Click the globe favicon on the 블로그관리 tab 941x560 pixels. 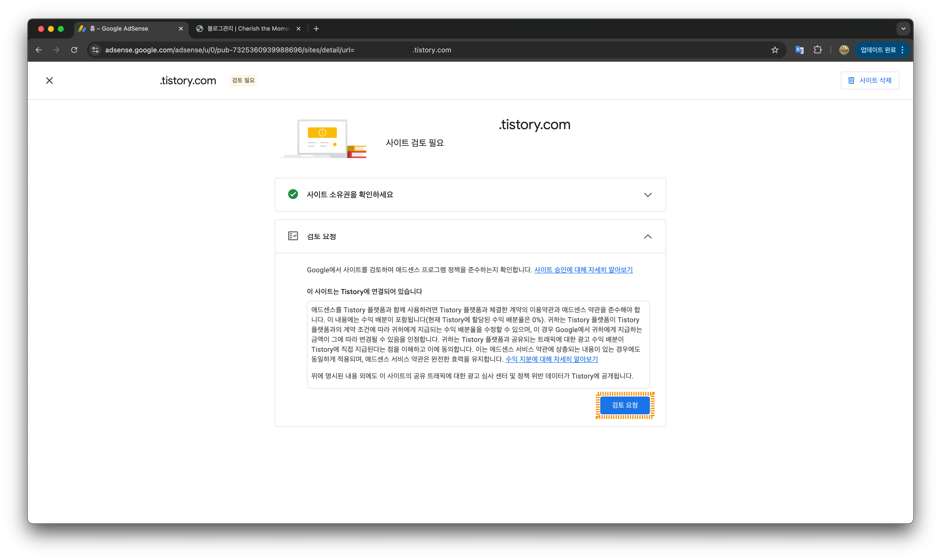(200, 29)
